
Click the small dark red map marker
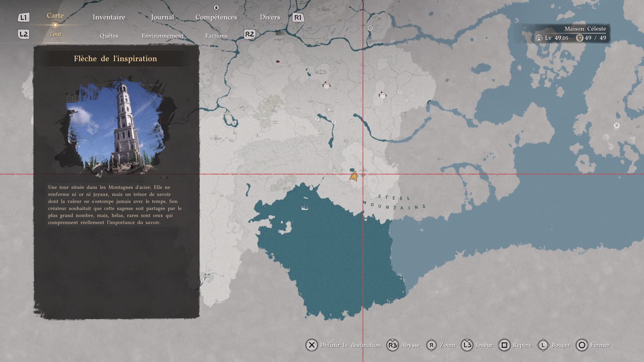[278, 61]
